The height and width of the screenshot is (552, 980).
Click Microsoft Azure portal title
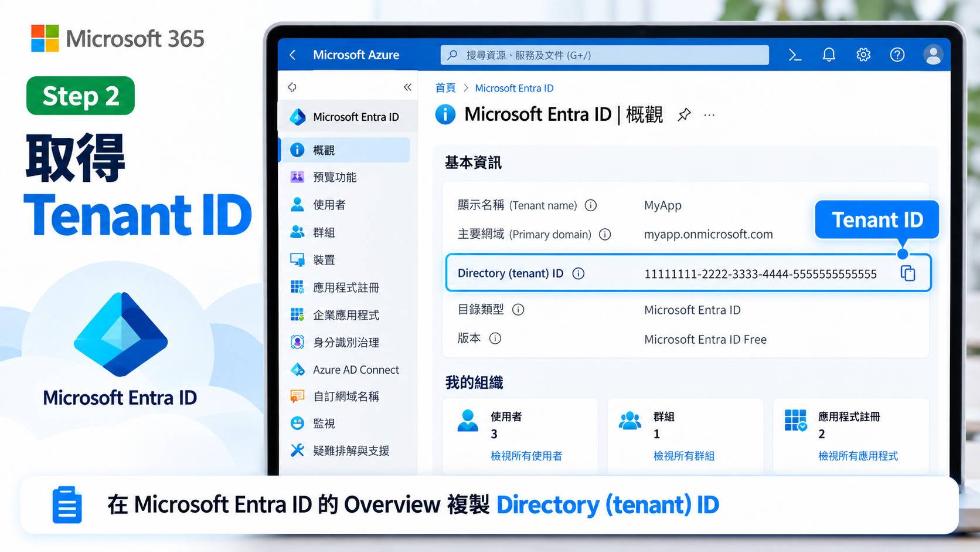356,55
